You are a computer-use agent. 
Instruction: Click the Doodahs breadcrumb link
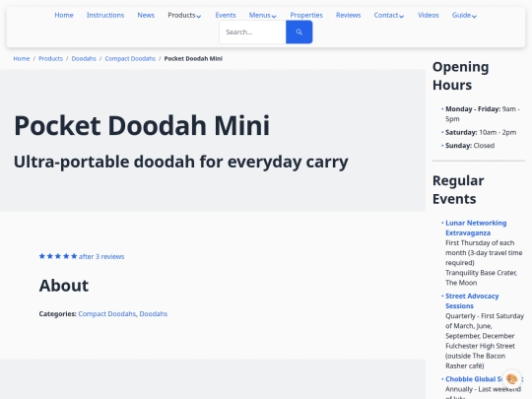84,59
